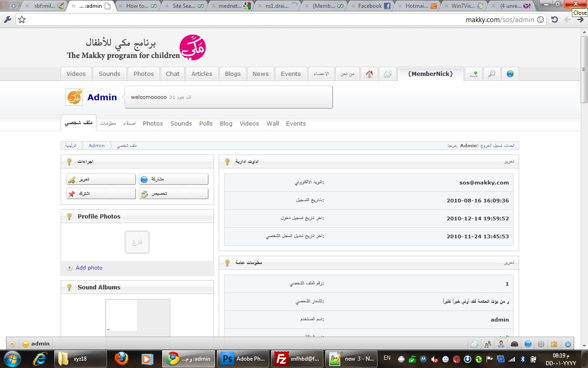This screenshot has width=588, height=368.
Task: Click the bookmark star in address bar
Action: pyautogui.click(x=22, y=20)
